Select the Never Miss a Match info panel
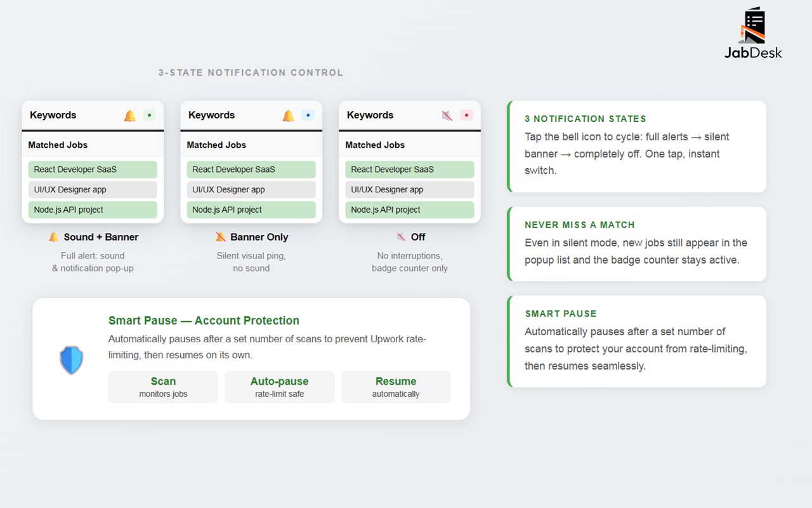Image resolution: width=812 pixels, height=508 pixels. click(x=637, y=244)
